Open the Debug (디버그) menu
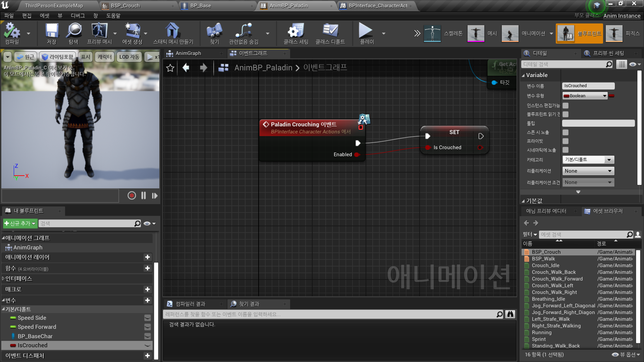The width and height of the screenshot is (644, 362). tap(77, 16)
